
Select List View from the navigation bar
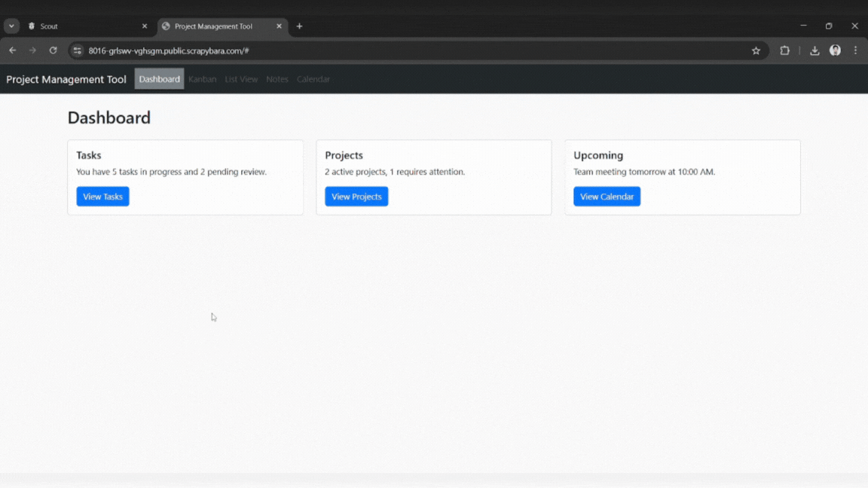click(241, 79)
